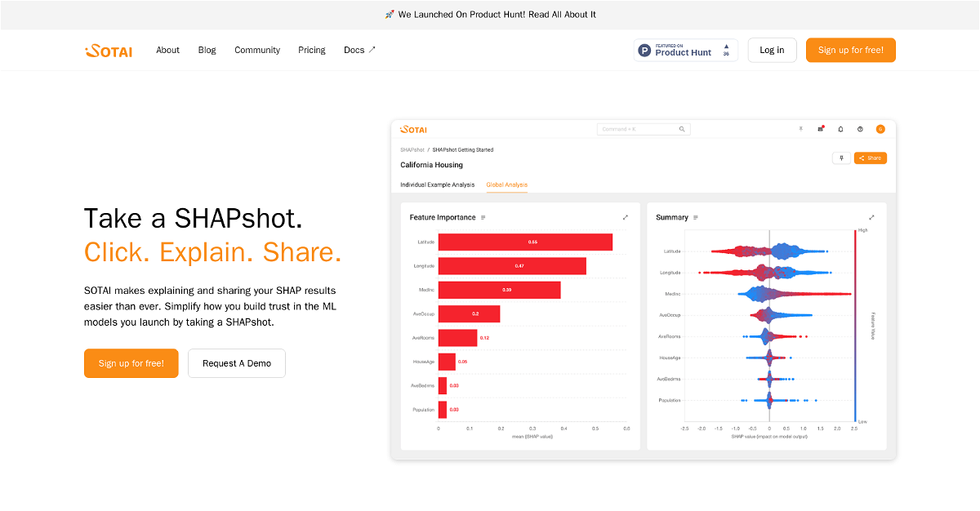This screenshot has height=511, width=980.
Task: Click the Request A Demo button
Action: (x=237, y=363)
